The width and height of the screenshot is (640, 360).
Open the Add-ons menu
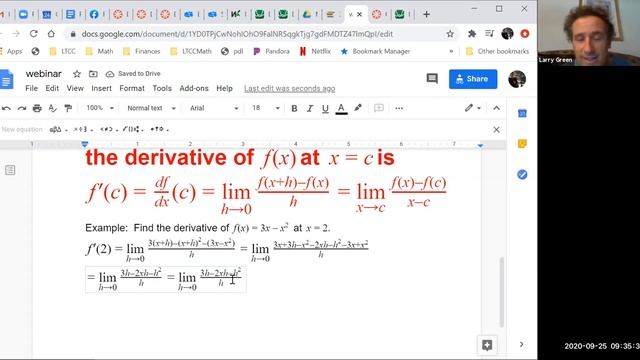pyautogui.click(x=194, y=88)
